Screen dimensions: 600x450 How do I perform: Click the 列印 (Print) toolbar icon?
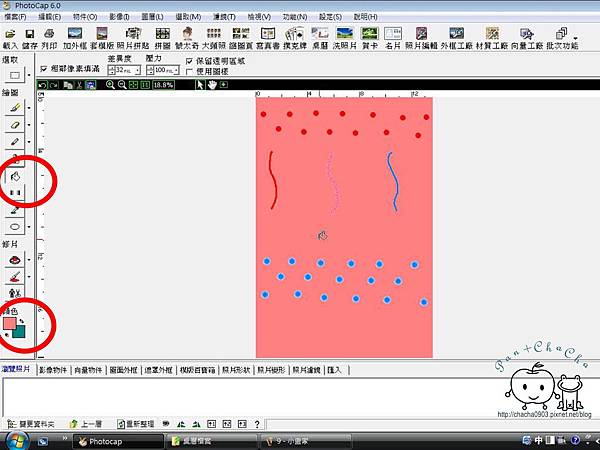pyautogui.click(x=49, y=39)
